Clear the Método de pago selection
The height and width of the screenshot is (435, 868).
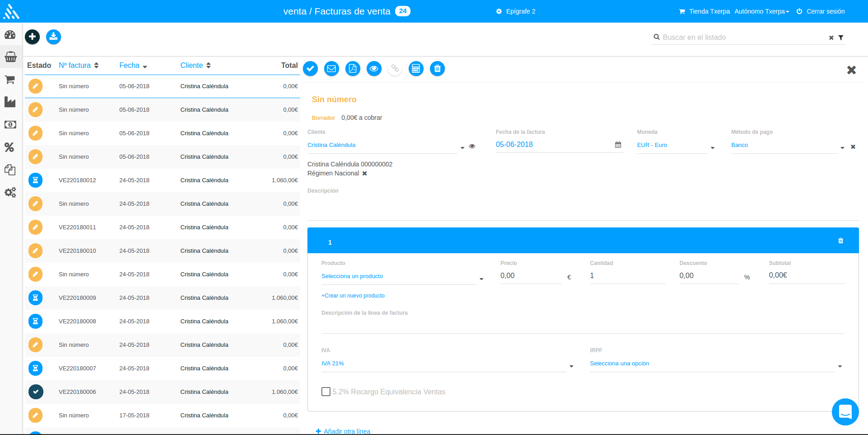[x=853, y=147]
